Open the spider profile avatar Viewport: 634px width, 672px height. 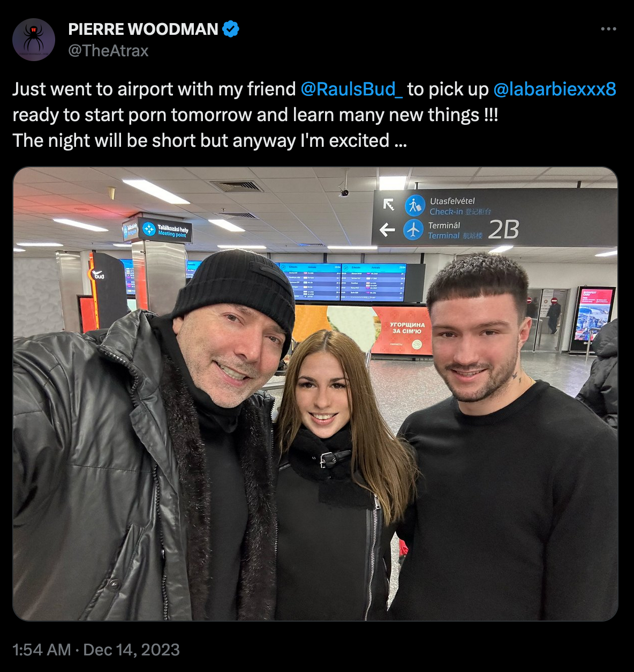34,40
